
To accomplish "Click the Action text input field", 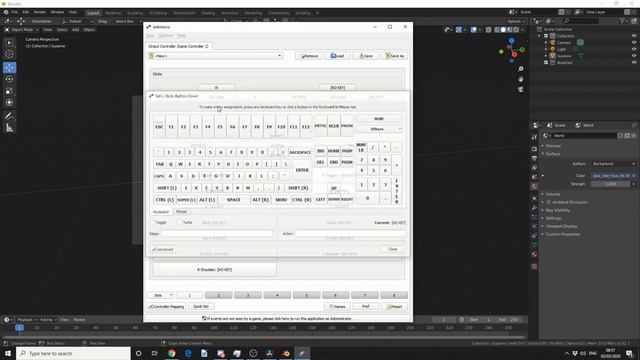I will [x=351, y=233].
